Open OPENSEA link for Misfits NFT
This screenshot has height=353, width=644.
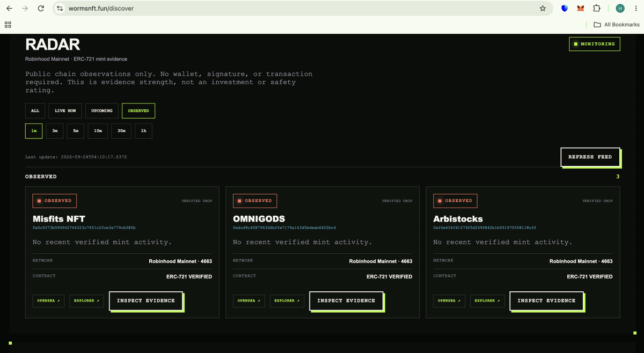48,300
